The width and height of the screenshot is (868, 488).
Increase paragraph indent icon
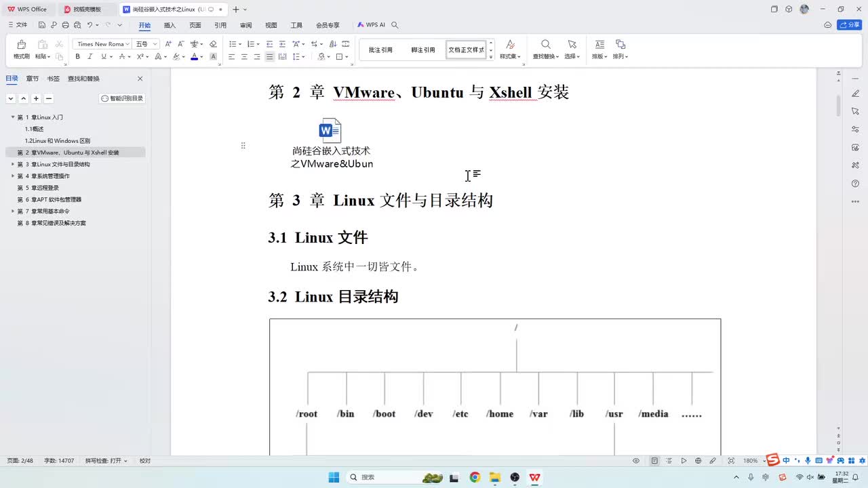pos(282,44)
